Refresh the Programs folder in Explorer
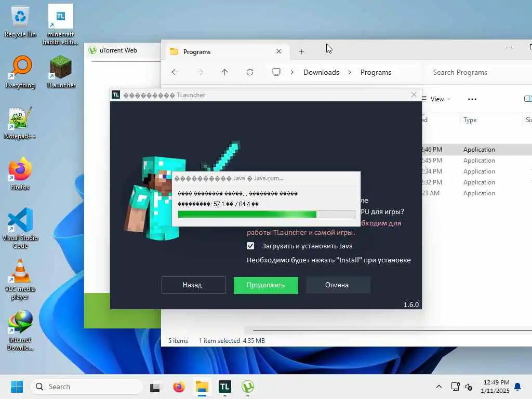The image size is (532, 399). 250,72
